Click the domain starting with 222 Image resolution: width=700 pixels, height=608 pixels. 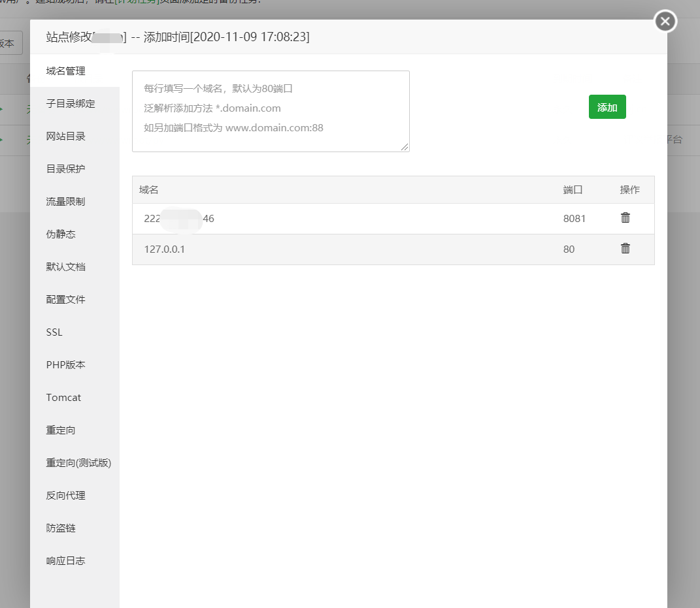179,218
